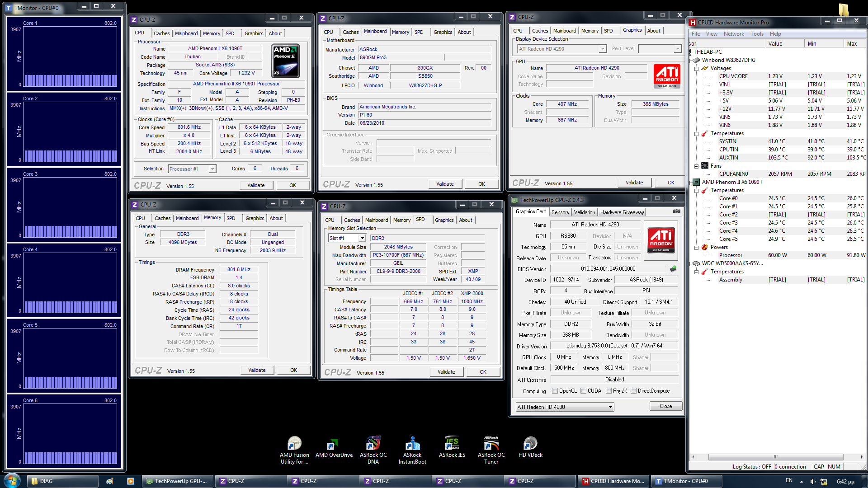This screenshot has width=868, height=488.
Task: Enable the PhysX checkbox in GPU-Z
Action: (x=609, y=391)
